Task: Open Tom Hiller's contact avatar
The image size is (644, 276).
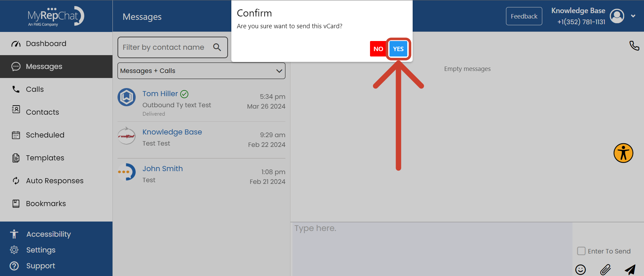Action: pos(127,97)
